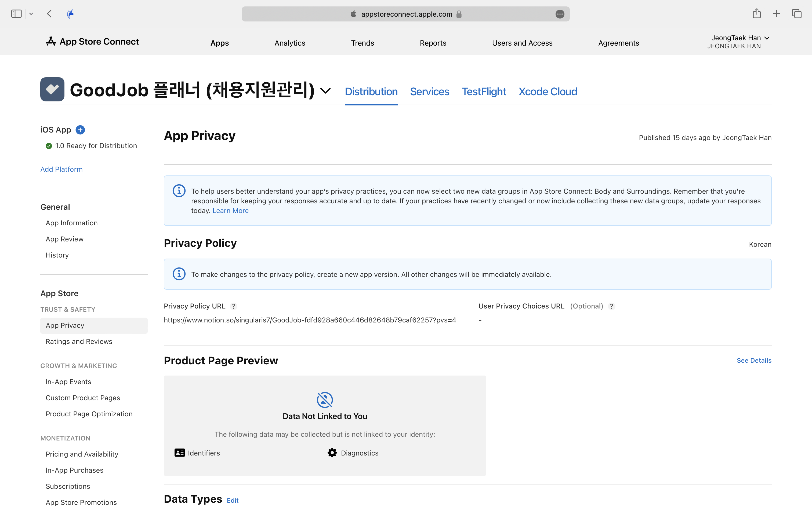This screenshot has height=507, width=812.
Task: Open a new tab with plus icon
Action: (776, 14)
